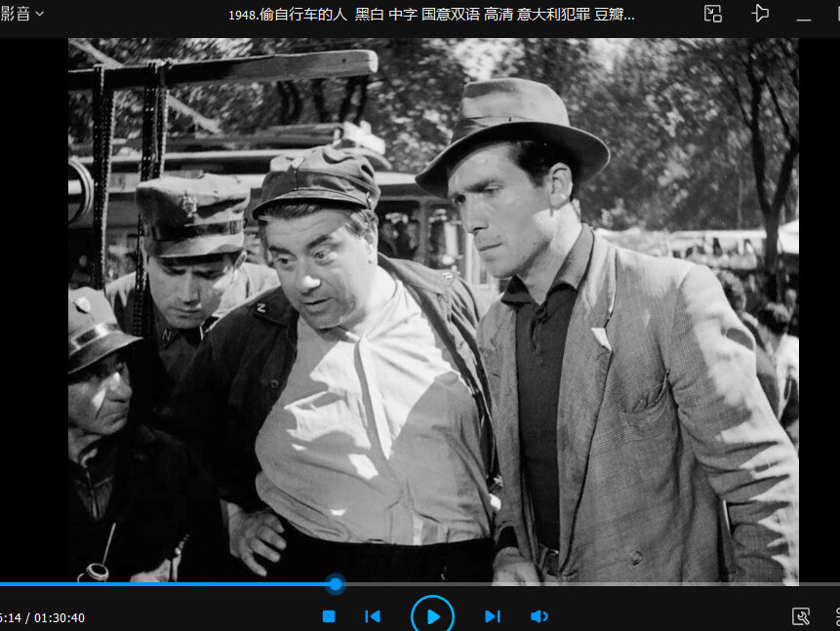The image size is (840, 631).
Task: Click the playback progress bar handle
Action: (336, 584)
